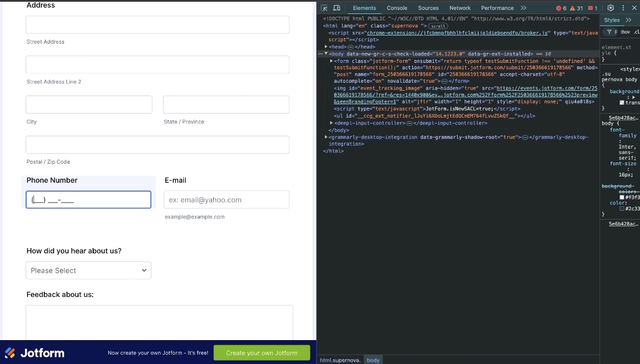The width and height of the screenshot is (640, 364).
Task: Click the E-mail input field
Action: pyautogui.click(x=227, y=200)
